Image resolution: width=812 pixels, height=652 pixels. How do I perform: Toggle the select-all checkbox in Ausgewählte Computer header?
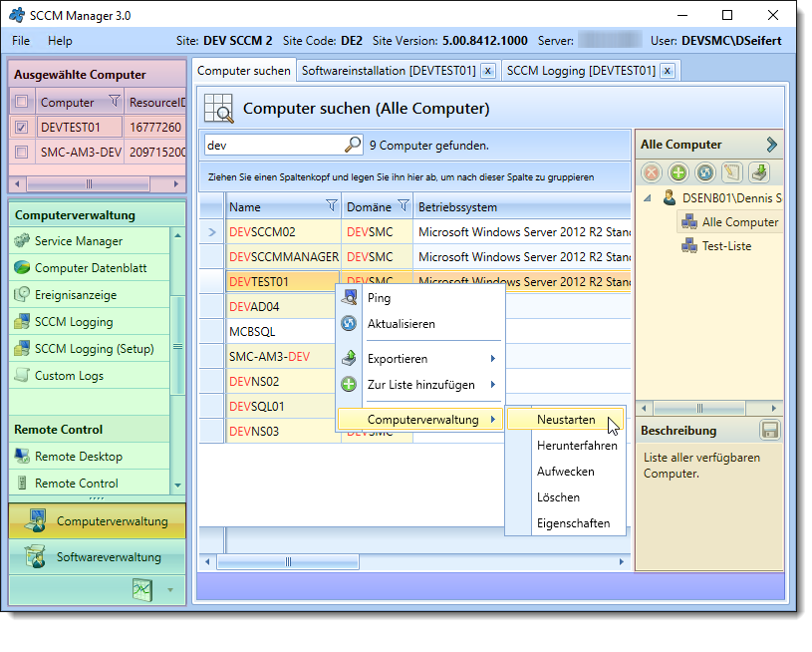[21, 102]
